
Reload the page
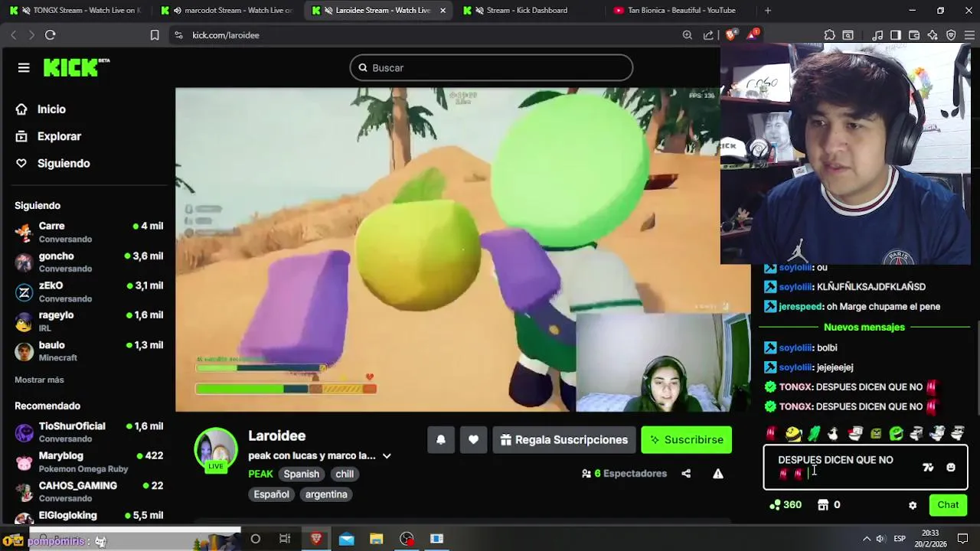point(51,35)
